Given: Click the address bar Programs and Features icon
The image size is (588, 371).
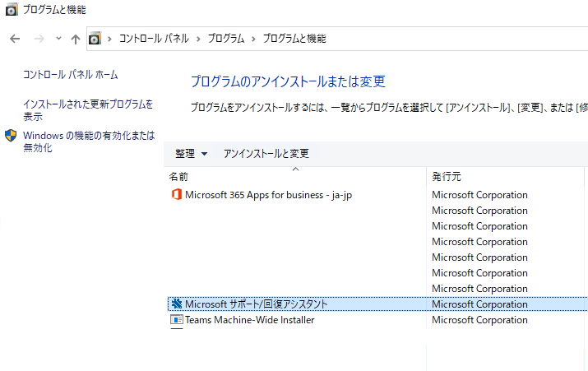Looking at the screenshot, I should (95, 39).
